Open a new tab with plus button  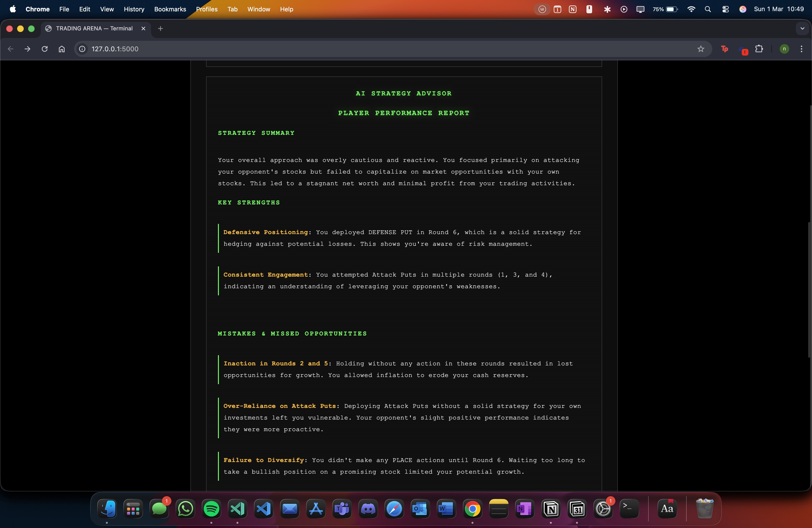pos(160,29)
